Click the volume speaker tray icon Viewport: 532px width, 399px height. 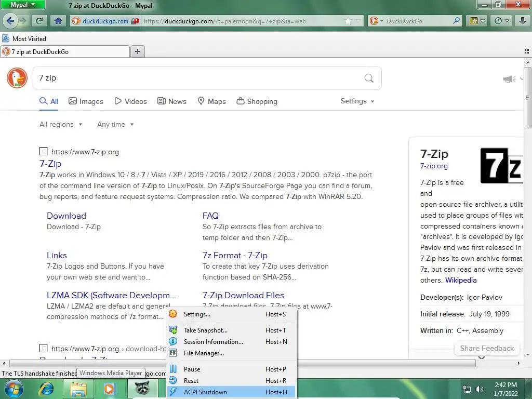point(480,389)
